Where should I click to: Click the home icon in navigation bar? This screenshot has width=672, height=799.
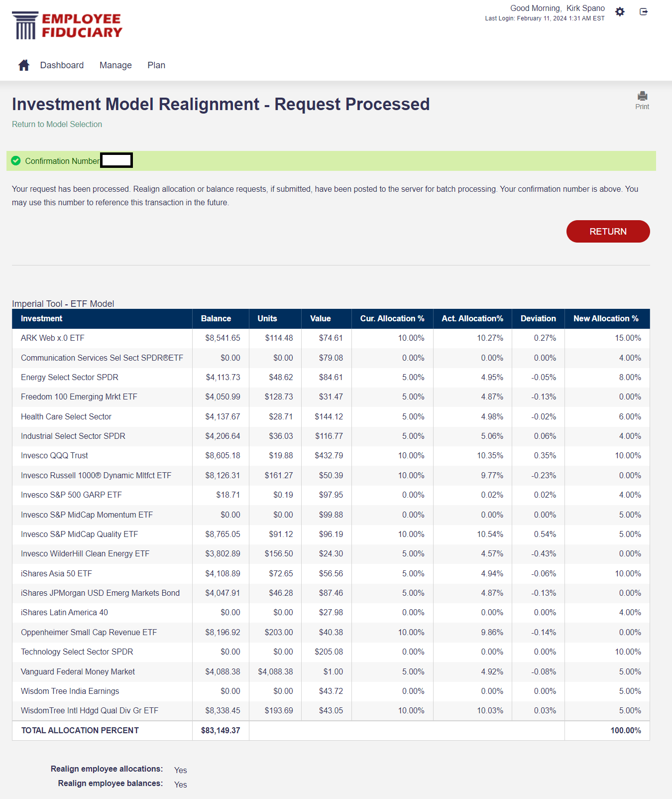coord(24,65)
